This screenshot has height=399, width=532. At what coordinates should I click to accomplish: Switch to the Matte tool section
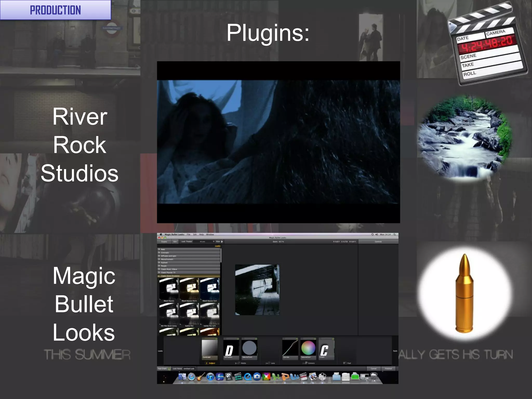pos(241,363)
